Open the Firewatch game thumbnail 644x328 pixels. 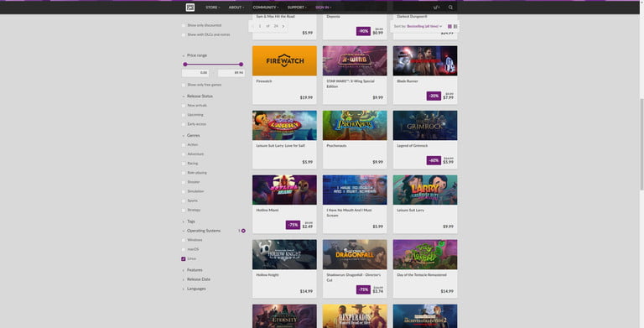284,61
